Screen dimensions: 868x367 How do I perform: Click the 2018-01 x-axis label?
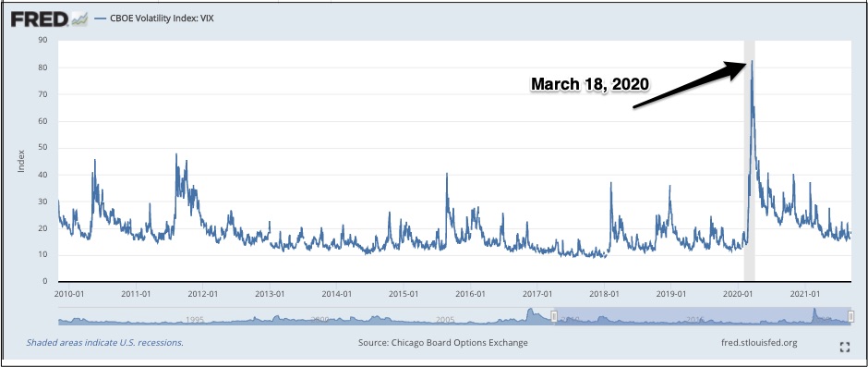point(604,293)
